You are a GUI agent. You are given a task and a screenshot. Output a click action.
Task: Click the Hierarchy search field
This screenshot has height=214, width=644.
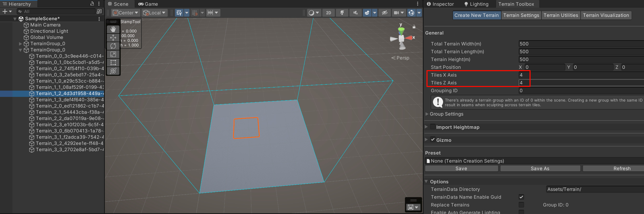[x=56, y=11]
